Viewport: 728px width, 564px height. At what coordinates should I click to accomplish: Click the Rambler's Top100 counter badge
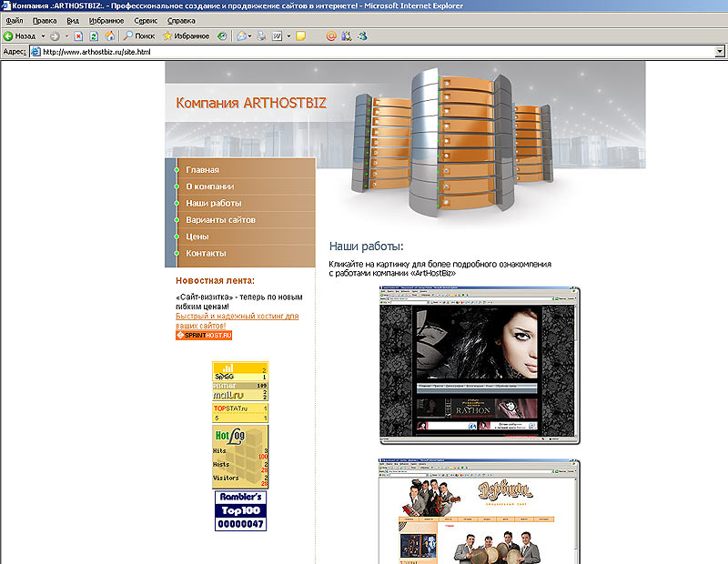pos(240,510)
